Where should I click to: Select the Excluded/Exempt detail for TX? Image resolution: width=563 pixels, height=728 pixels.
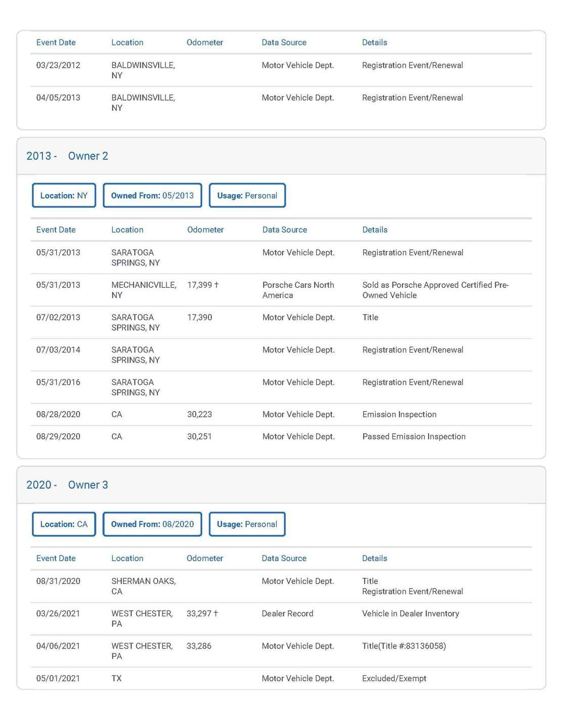point(394,678)
